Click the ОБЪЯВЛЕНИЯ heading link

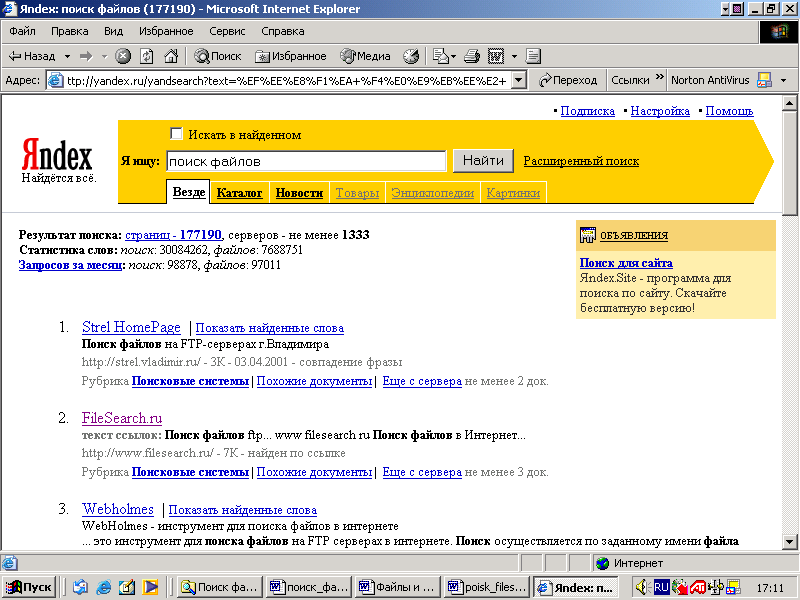coord(634,235)
